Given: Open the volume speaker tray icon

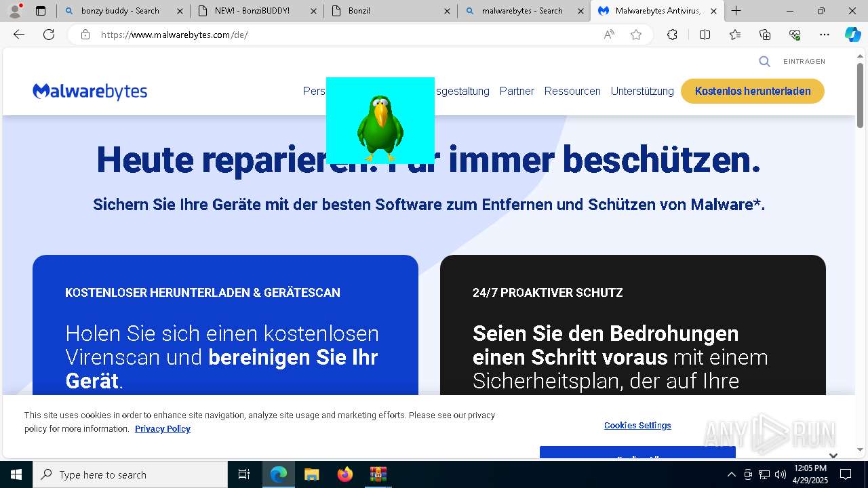Looking at the screenshot, I should [780, 474].
